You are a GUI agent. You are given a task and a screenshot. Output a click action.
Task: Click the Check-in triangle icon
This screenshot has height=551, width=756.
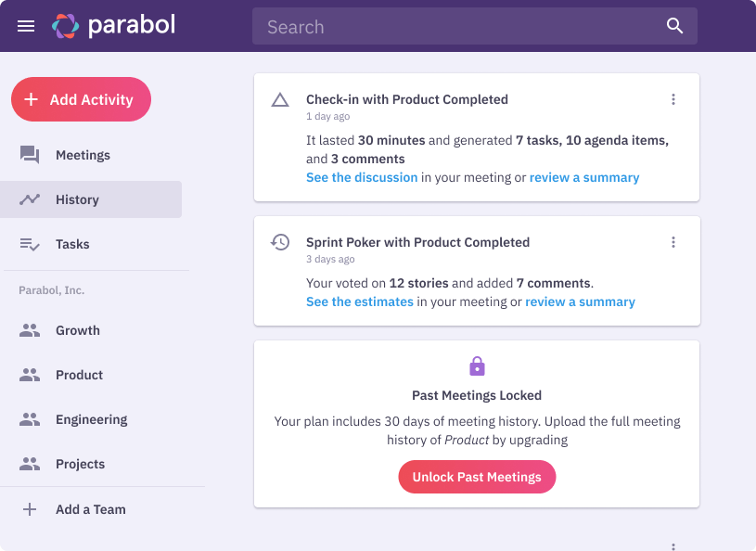(x=280, y=99)
